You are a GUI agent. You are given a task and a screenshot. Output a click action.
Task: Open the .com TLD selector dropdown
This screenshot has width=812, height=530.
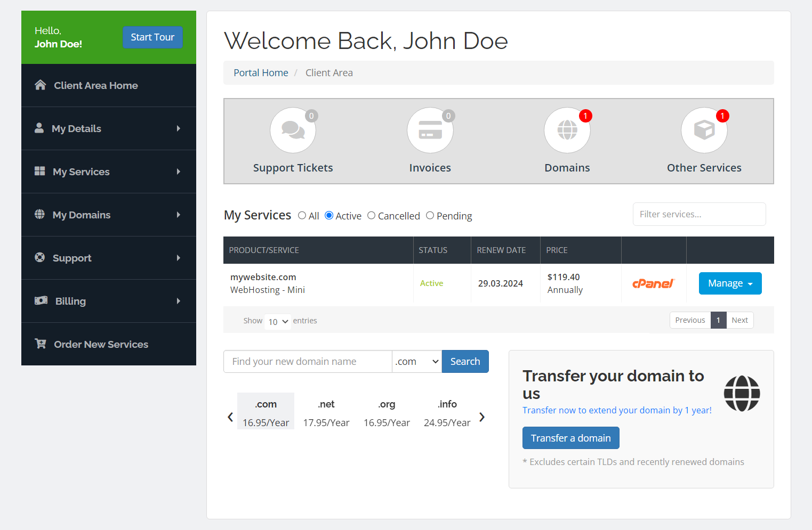coord(417,361)
